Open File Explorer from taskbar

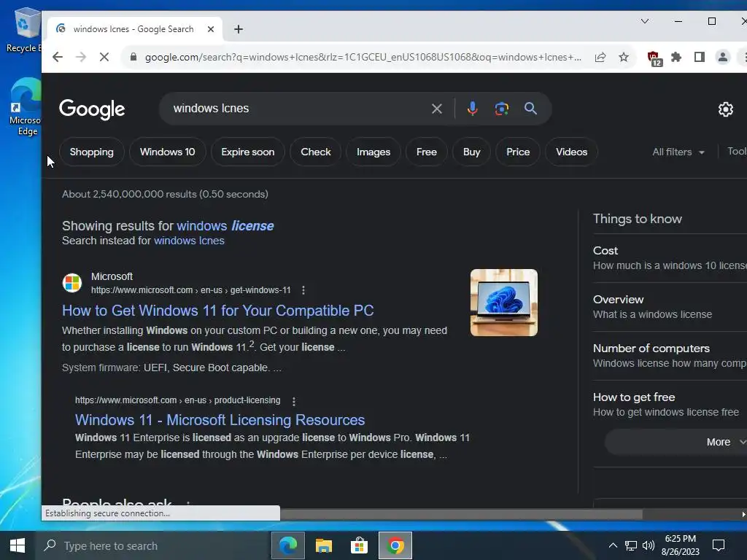323,545
